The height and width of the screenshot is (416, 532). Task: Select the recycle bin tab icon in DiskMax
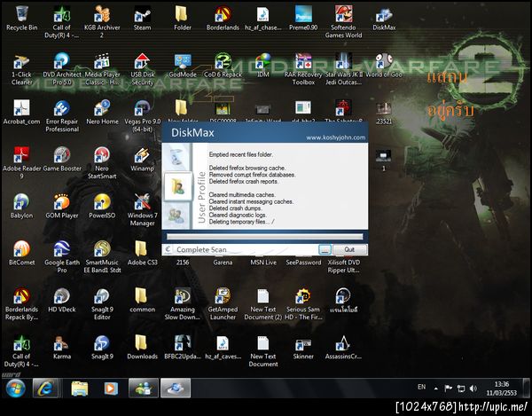coord(176,158)
